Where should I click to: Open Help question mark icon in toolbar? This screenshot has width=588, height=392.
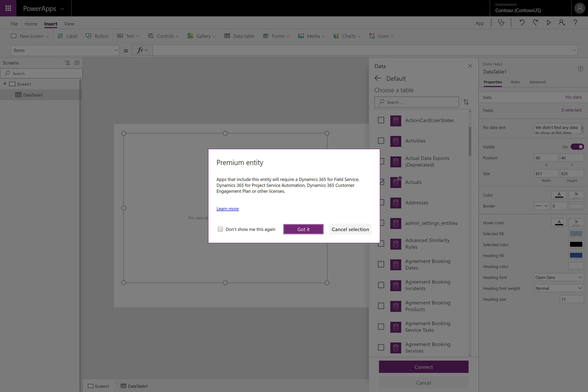point(575,23)
